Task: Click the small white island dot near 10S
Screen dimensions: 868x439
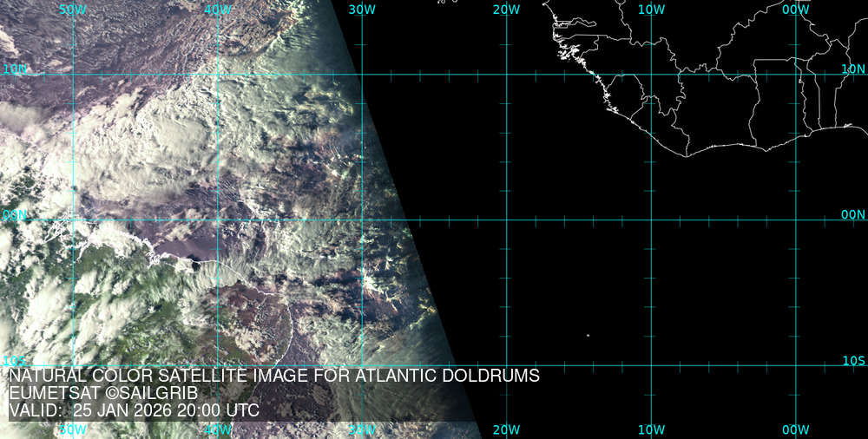Action: (x=588, y=335)
